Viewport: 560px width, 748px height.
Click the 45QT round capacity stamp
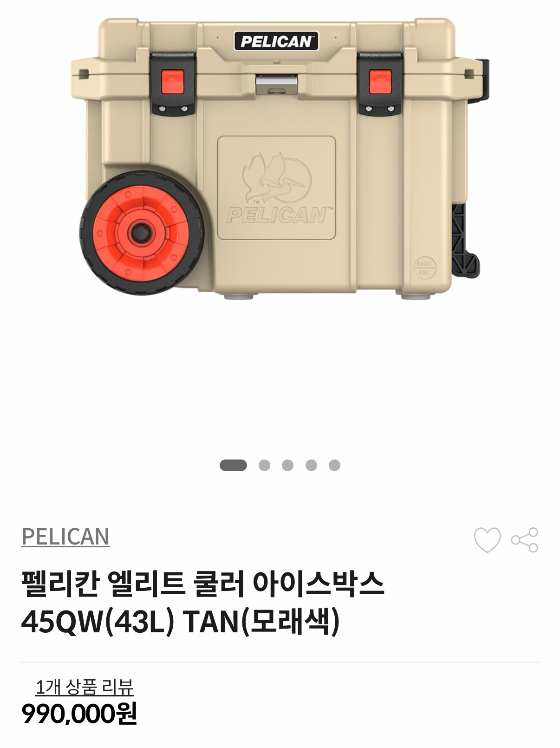pyautogui.click(x=425, y=268)
